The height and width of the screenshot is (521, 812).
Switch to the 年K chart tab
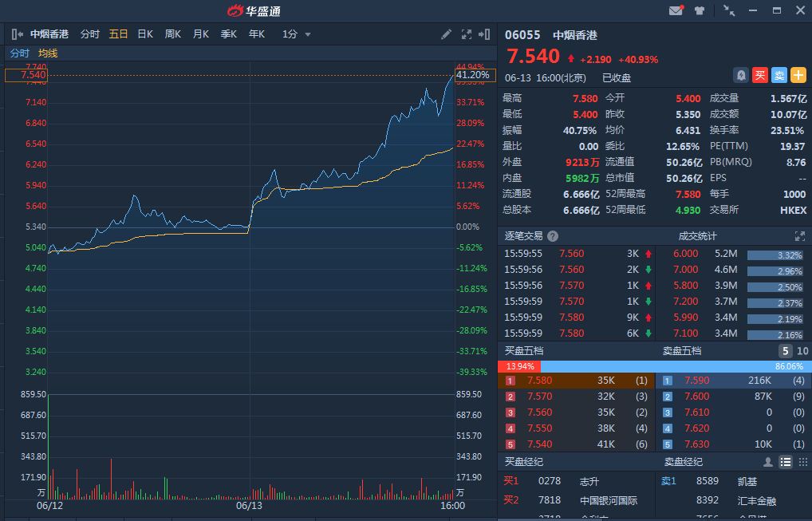pos(256,34)
